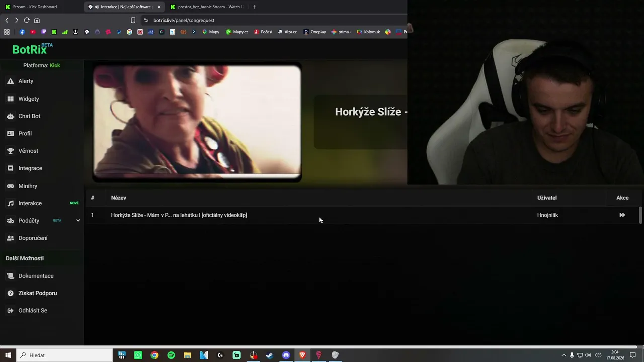Show hidden system tray icons

point(563,355)
